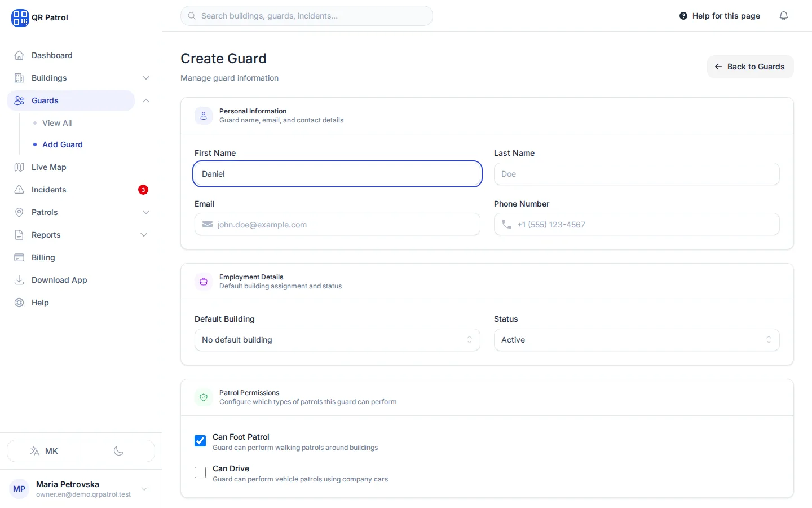Click the Dashboard home icon
812x508 pixels.
(19, 55)
